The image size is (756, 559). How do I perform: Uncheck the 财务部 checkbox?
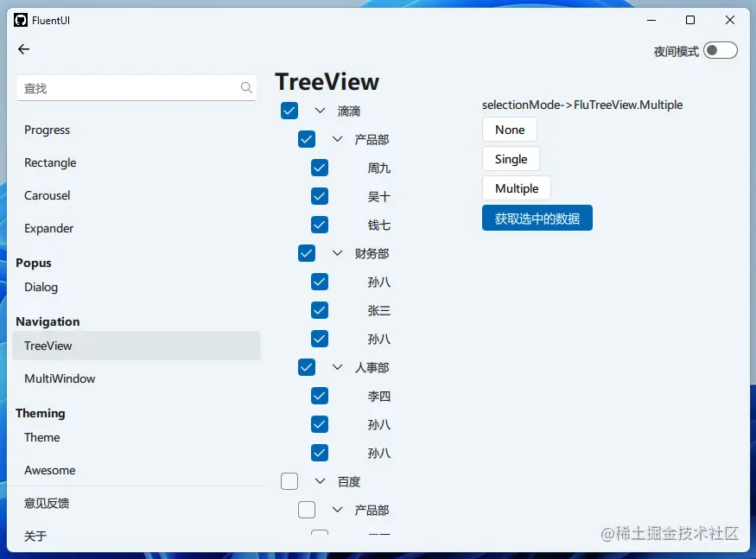click(x=306, y=253)
